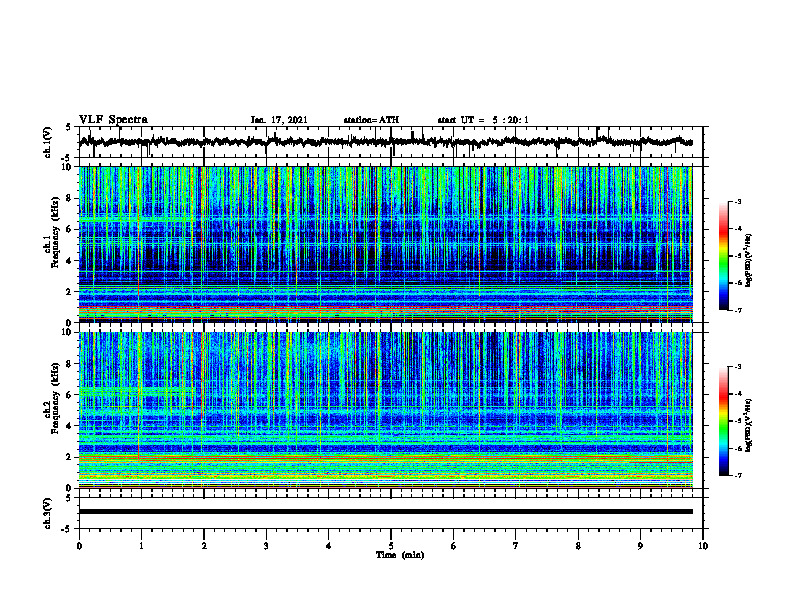This screenshot has width=792, height=612.
Task: Click the ch.2 spectrogram color scale bar
Action: 724,421
